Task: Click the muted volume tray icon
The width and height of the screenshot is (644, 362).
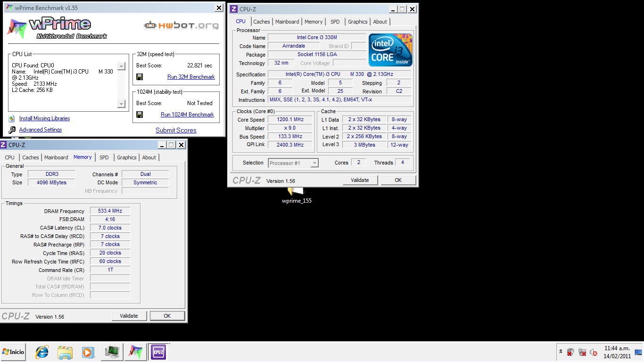Action: tap(594, 352)
